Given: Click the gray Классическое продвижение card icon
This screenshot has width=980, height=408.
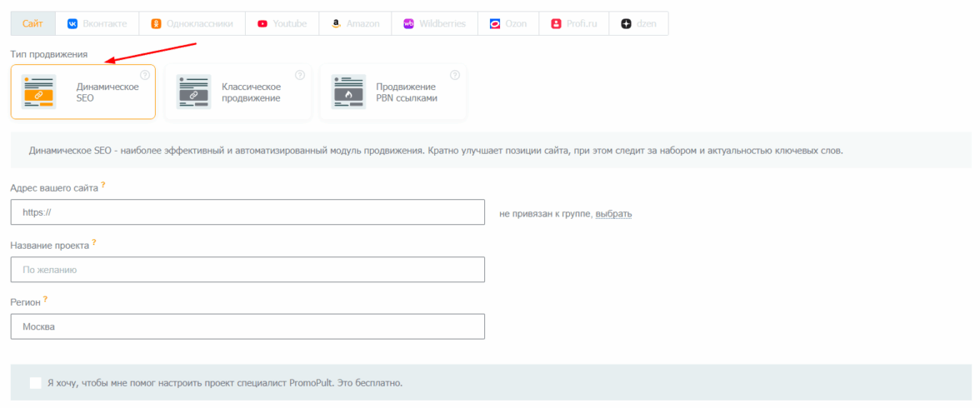Looking at the screenshot, I should click(x=193, y=92).
